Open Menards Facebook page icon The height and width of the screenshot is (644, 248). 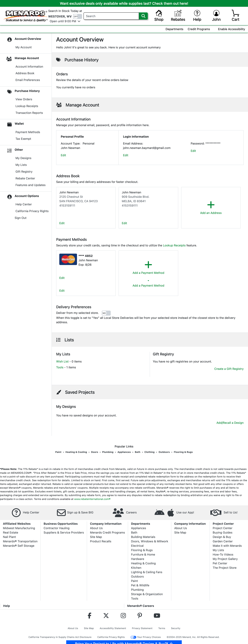point(89,615)
